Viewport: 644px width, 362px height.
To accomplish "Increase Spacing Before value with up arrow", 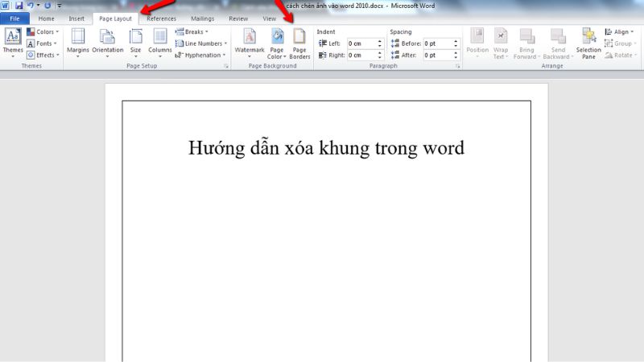I will click(456, 41).
